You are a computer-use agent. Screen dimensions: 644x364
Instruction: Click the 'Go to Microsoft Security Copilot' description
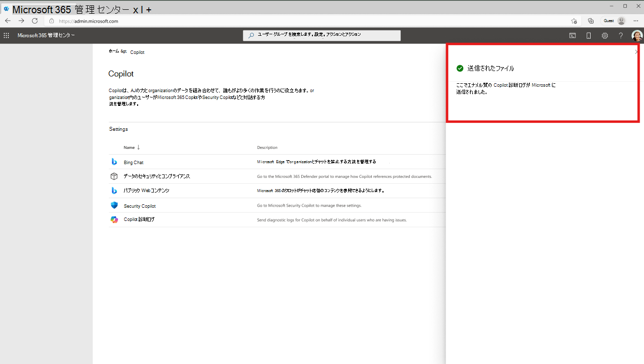coord(309,206)
